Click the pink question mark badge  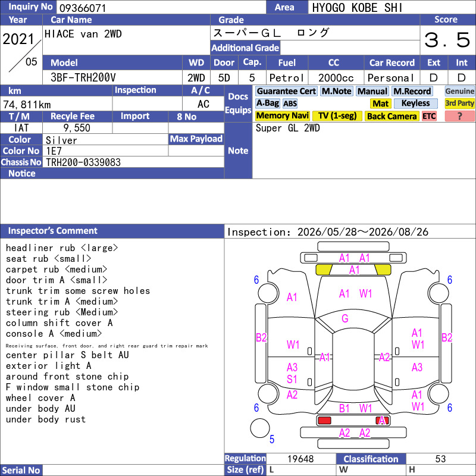[x=459, y=116]
